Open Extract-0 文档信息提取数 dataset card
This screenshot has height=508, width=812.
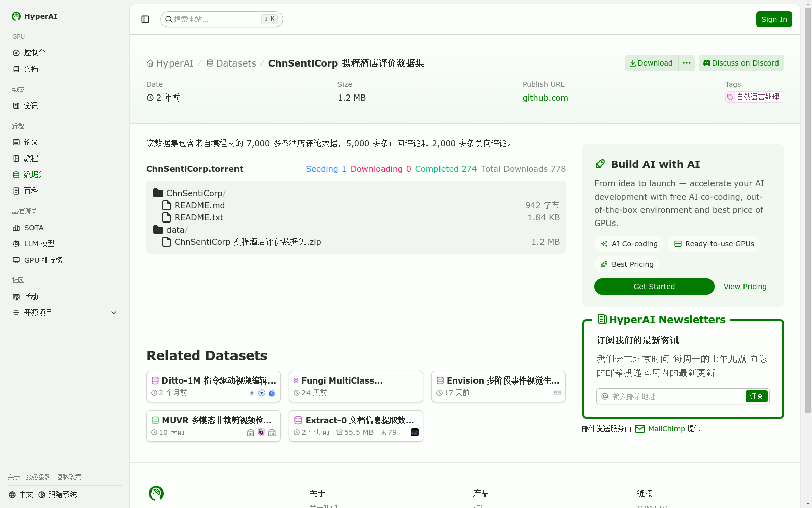coord(356,426)
